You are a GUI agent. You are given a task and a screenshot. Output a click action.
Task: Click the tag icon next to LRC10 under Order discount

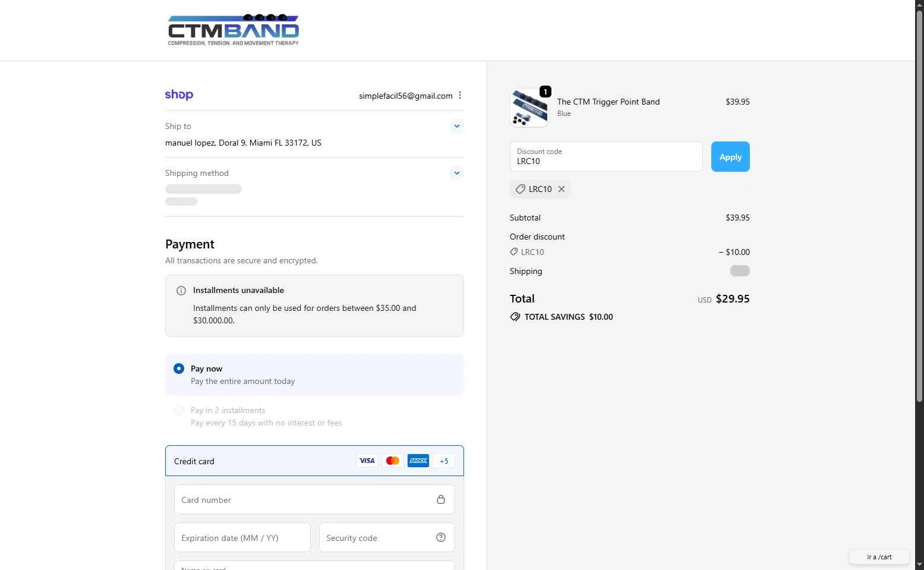514,252
